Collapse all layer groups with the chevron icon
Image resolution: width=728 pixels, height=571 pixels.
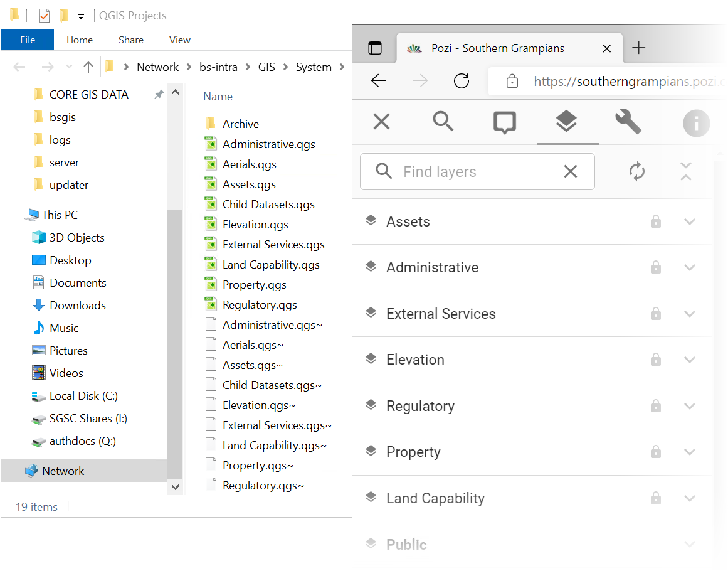[685, 171]
